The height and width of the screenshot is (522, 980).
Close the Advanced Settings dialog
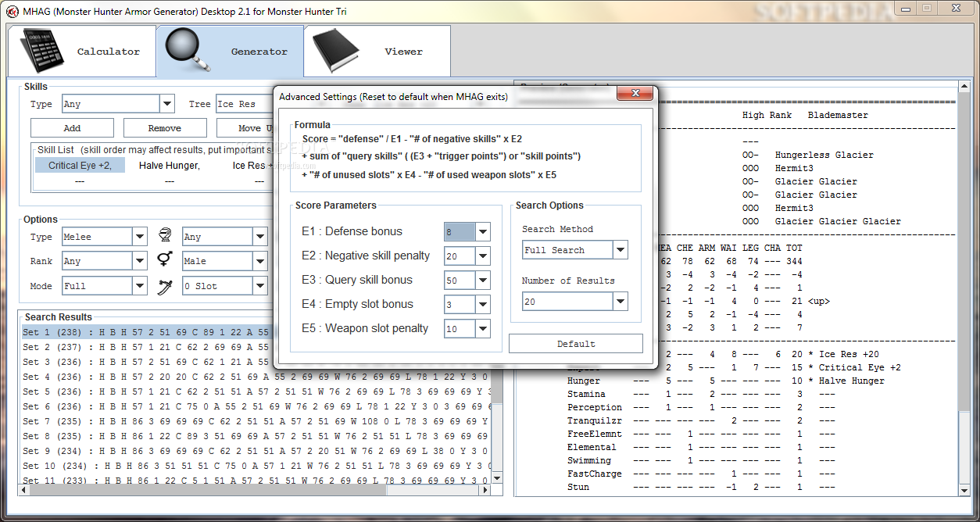(x=635, y=94)
